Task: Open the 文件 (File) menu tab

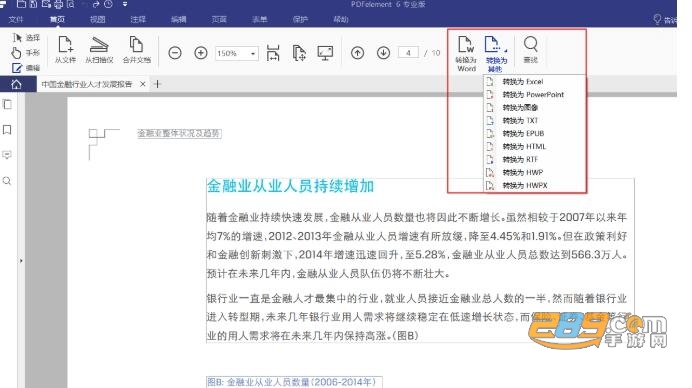Action: pos(16,19)
